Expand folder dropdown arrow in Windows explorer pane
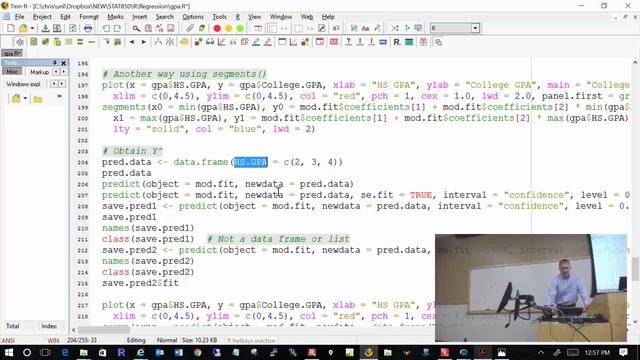The height and width of the screenshot is (360, 640). [x=25, y=98]
